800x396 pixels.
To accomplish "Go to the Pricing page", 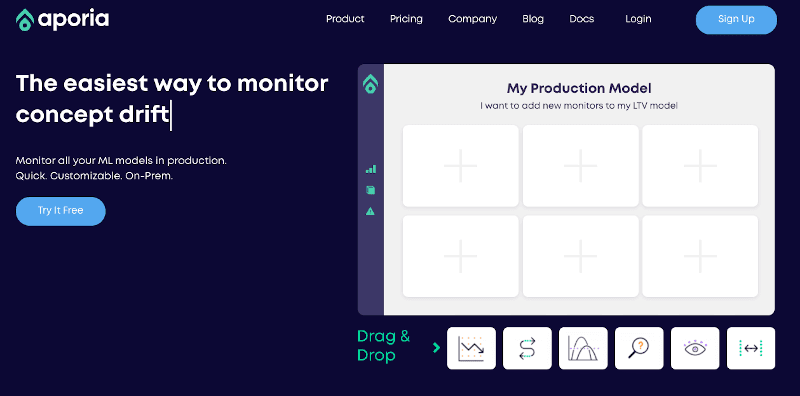I will (x=406, y=19).
